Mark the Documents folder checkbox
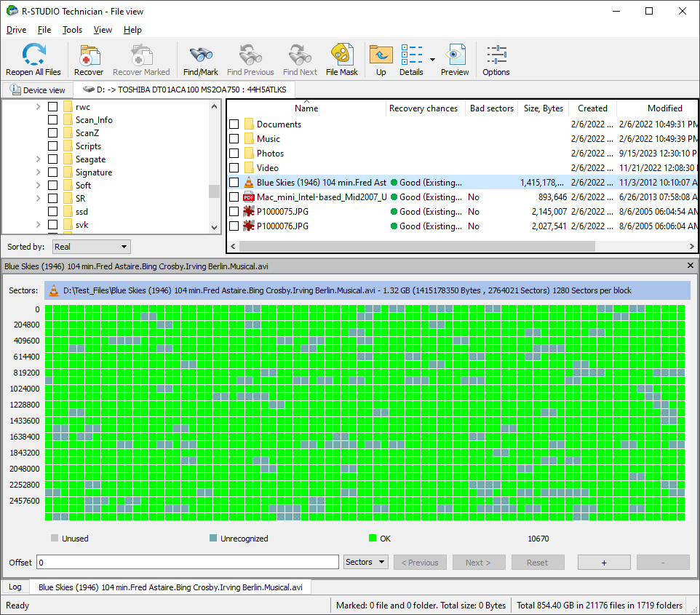The image size is (700, 615). (x=234, y=124)
